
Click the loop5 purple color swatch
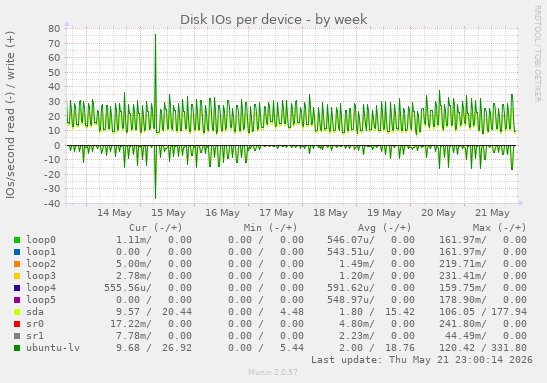click(17, 300)
